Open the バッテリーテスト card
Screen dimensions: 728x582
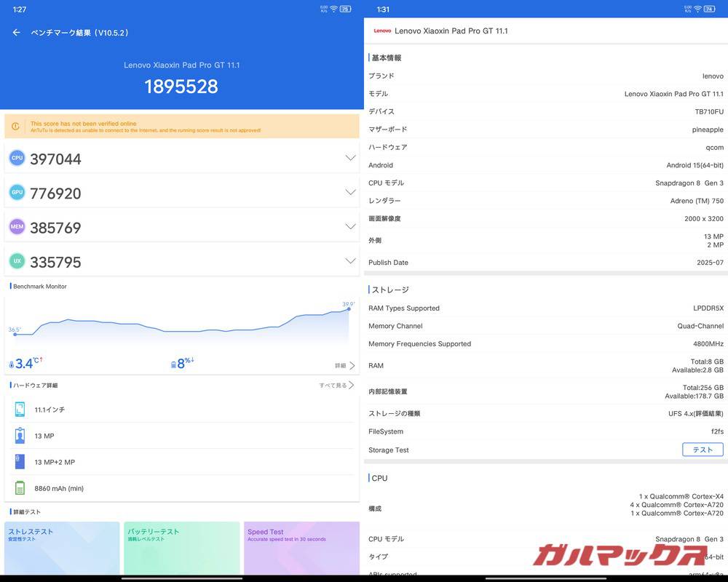pyautogui.click(x=181, y=548)
